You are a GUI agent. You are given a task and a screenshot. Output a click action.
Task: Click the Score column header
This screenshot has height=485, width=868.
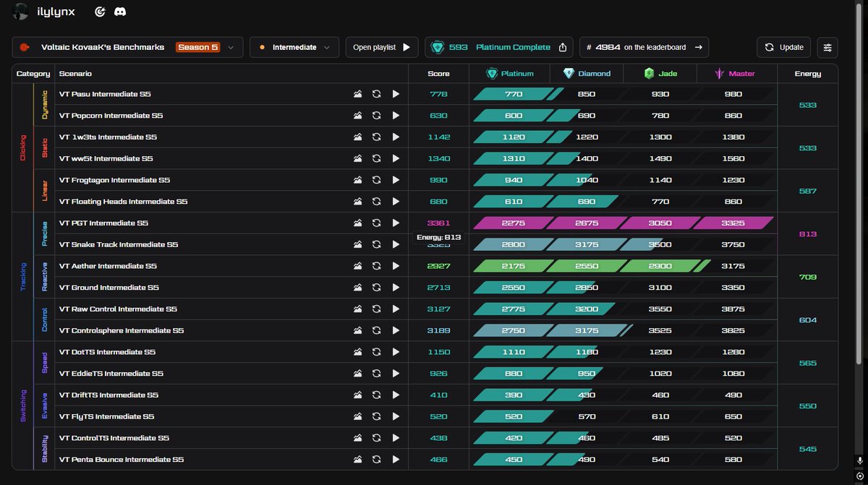tap(438, 74)
